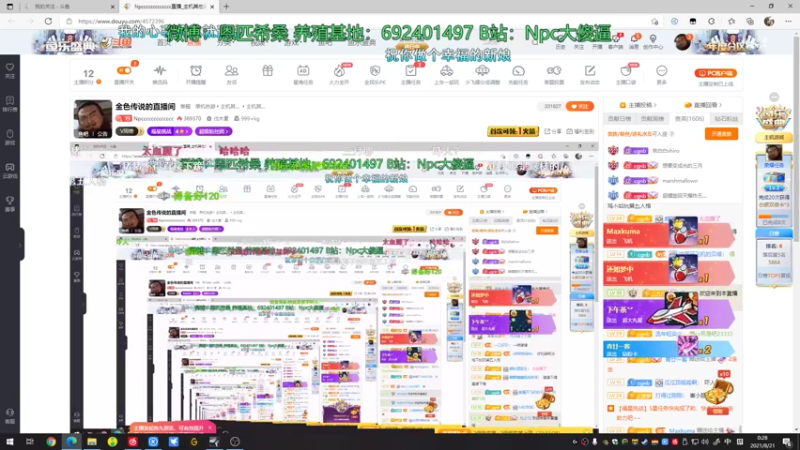The image size is (800, 450).
Task: Click the blue 日榜 ranking tab widget
Action: [x=774, y=233]
